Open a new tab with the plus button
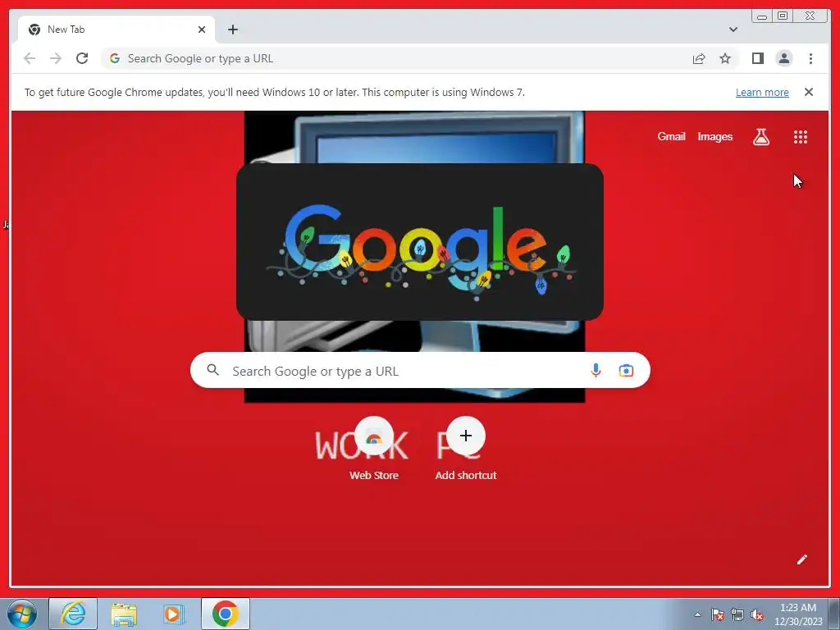This screenshot has height=630, width=840. click(x=232, y=30)
